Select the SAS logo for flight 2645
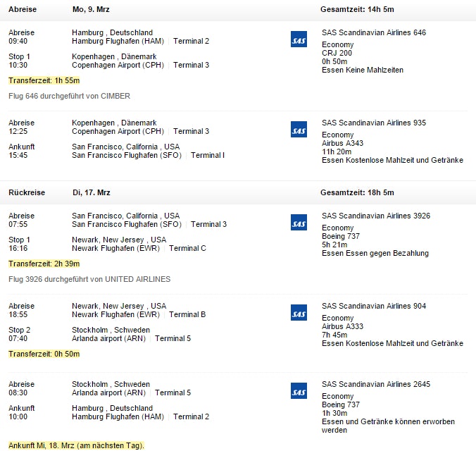The image size is (476, 451). pos(299,391)
